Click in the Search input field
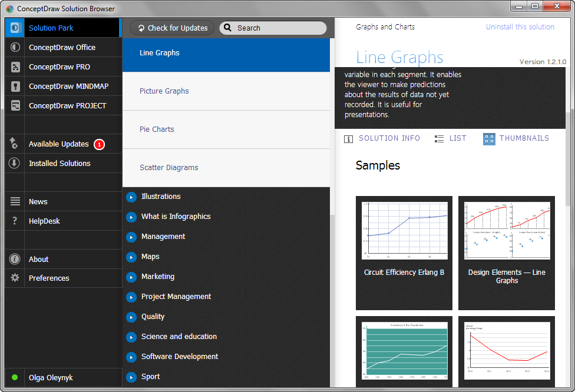This screenshot has width=575, height=392. pos(273,28)
